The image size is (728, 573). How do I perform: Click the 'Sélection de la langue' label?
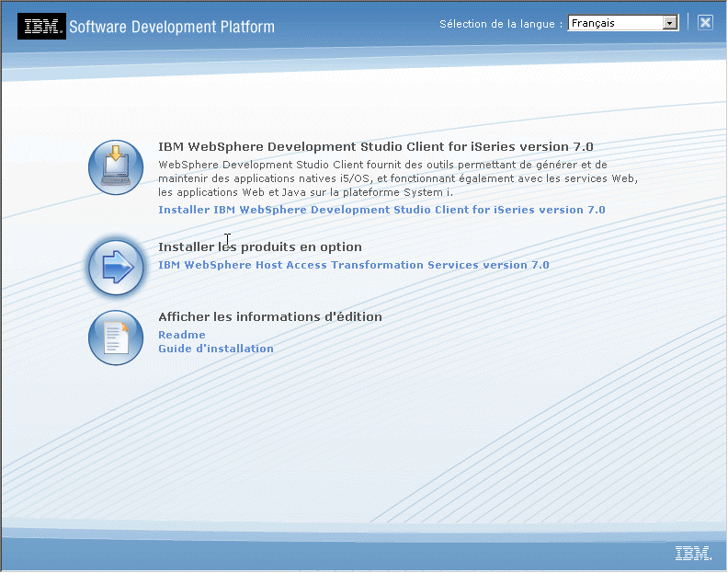(x=501, y=24)
